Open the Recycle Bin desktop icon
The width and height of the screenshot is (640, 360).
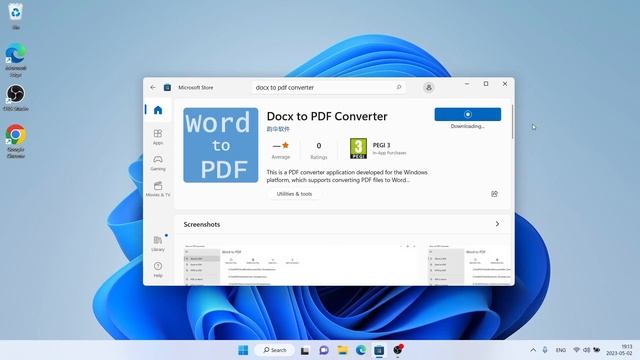click(16, 16)
